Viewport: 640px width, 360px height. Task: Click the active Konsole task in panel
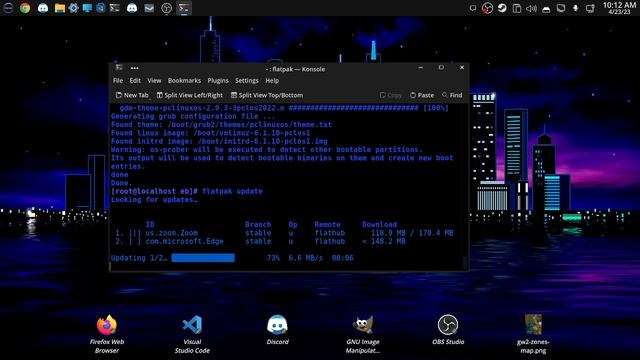click(x=184, y=8)
